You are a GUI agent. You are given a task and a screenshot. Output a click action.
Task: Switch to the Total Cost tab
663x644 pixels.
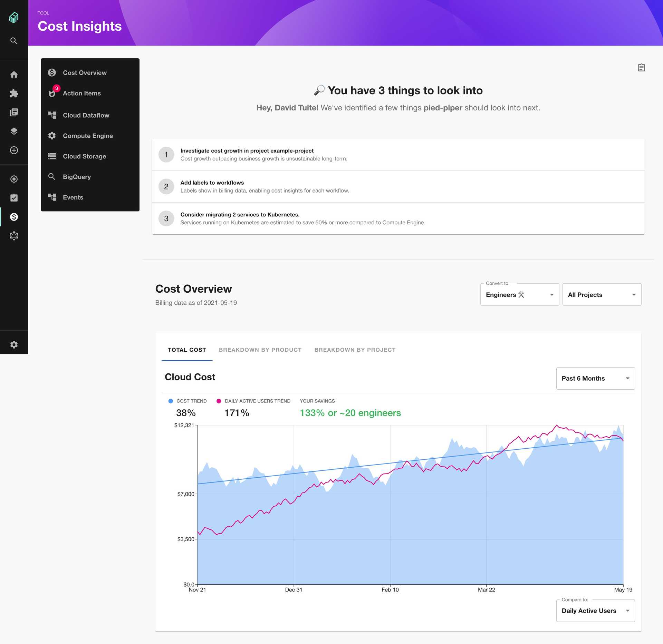(187, 350)
